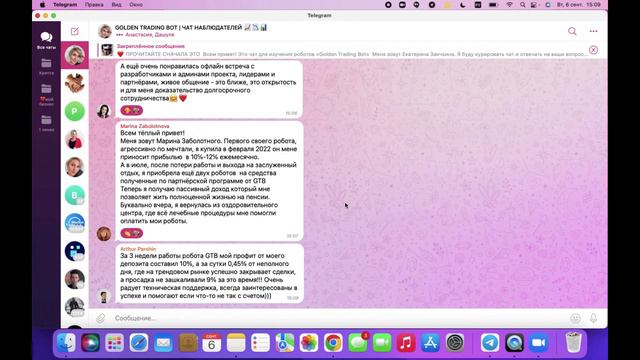Open Telegram from the Dock
The image size is (640, 360).
[490, 342]
